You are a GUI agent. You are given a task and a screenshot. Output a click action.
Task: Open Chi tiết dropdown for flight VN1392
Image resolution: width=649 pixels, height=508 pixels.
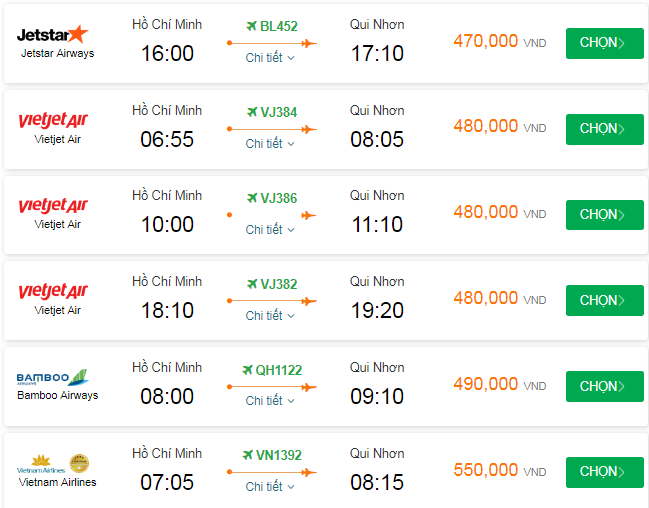[270, 487]
